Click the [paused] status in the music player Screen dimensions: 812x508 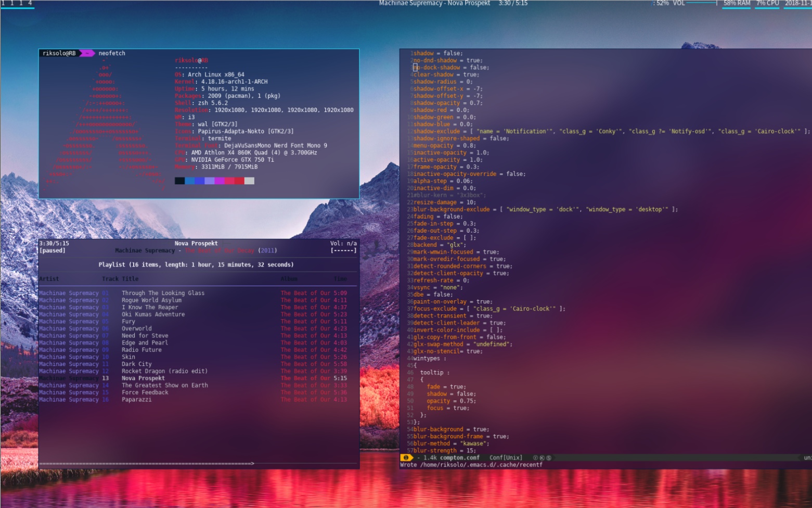pyautogui.click(x=52, y=250)
